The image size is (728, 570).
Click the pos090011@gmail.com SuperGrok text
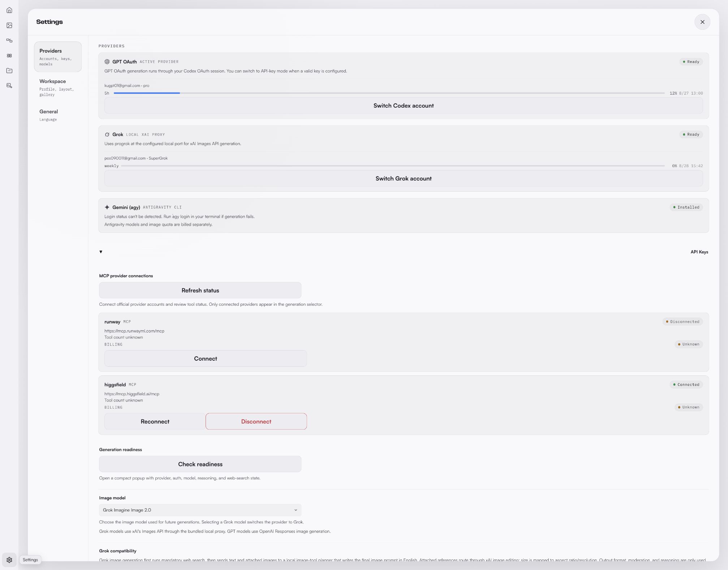[x=136, y=158]
